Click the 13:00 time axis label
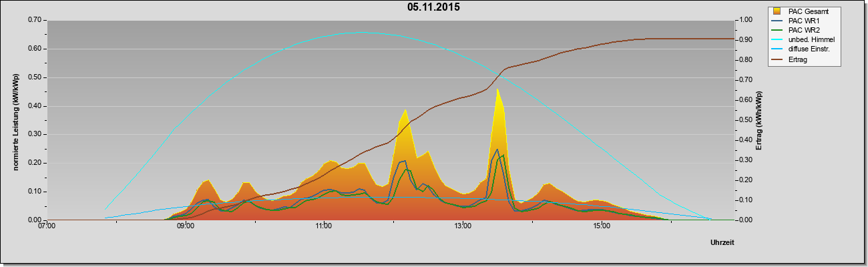This screenshot has width=868, height=267. click(x=463, y=226)
